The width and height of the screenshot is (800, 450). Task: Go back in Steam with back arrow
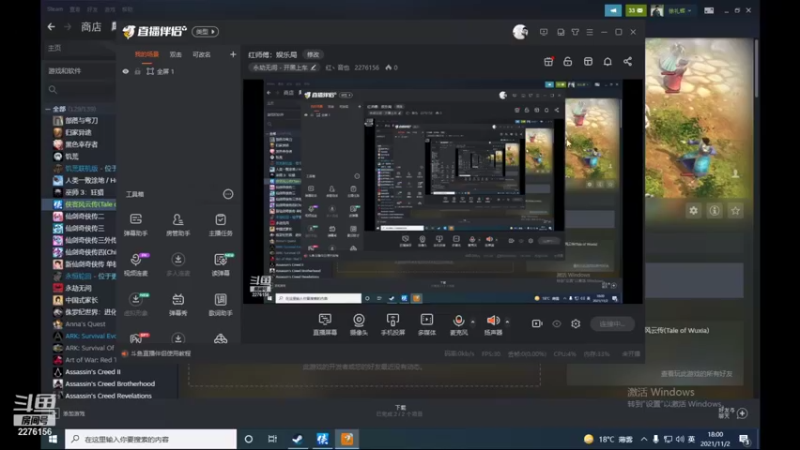tap(51, 27)
